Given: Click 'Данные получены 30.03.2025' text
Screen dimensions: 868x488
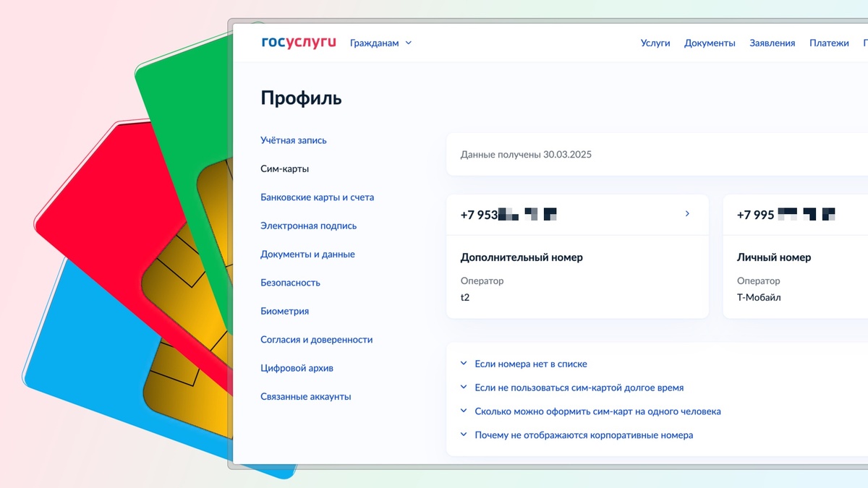Looking at the screenshot, I should (526, 155).
